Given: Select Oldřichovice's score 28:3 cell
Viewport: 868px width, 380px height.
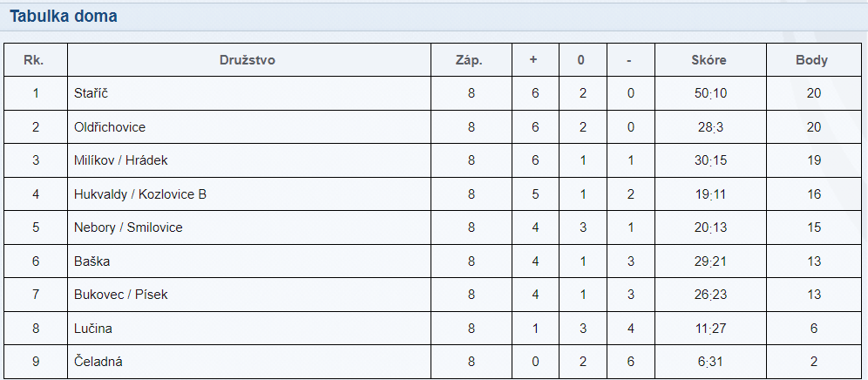Looking at the screenshot, I should [710, 127].
